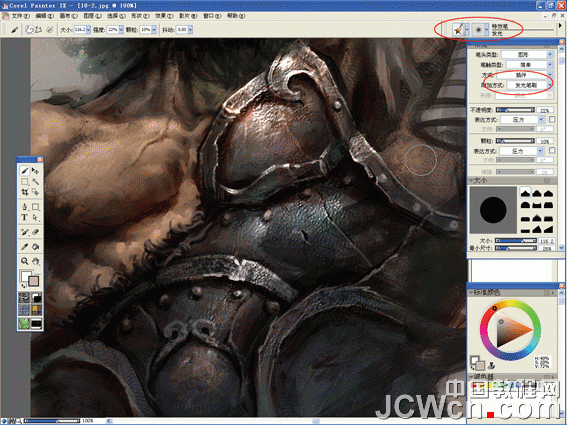Select the Paint Bucket tool
567x425 pixels.
coord(35,247)
